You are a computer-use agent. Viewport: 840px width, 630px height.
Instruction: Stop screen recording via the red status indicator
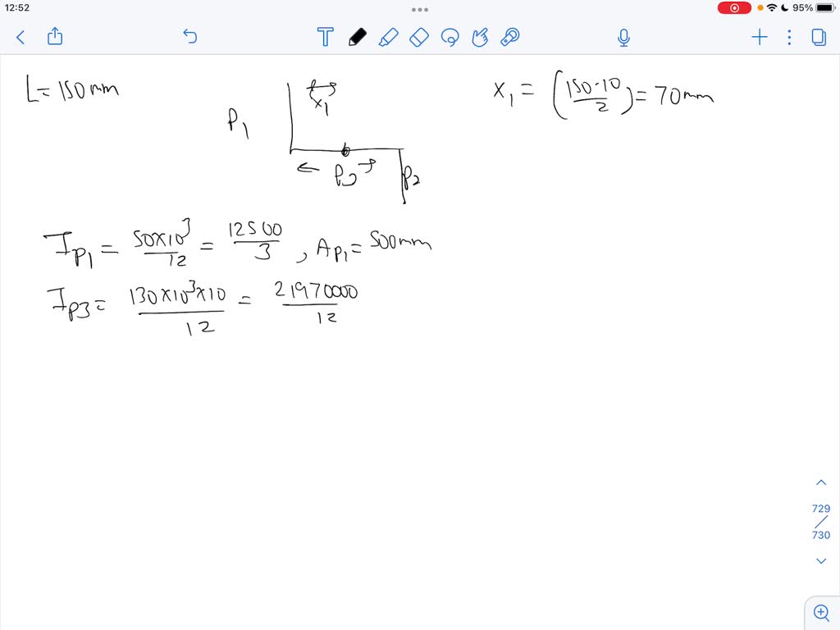pyautogui.click(x=734, y=7)
